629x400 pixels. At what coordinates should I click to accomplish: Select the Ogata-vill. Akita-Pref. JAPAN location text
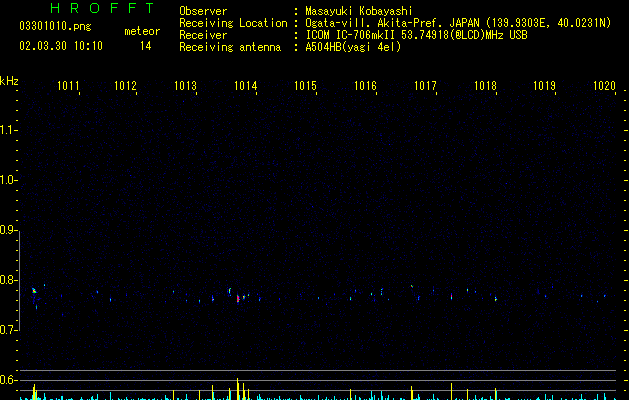[x=392, y=23]
